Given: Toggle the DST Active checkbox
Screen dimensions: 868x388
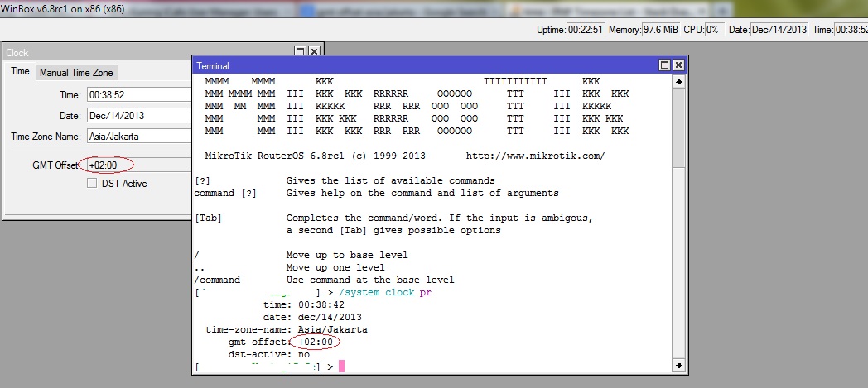Looking at the screenshot, I should click(x=92, y=184).
